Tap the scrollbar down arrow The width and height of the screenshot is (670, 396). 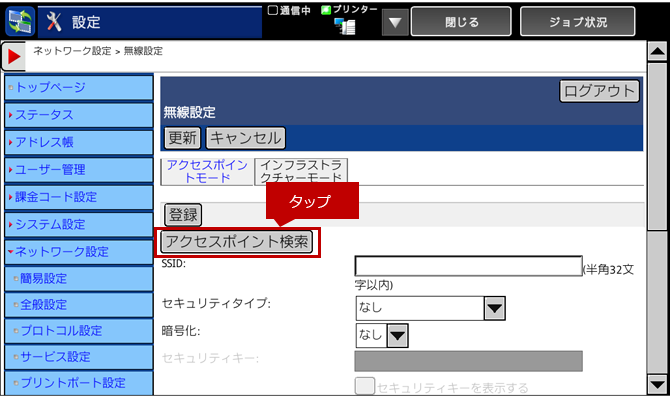click(x=657, y=384)
